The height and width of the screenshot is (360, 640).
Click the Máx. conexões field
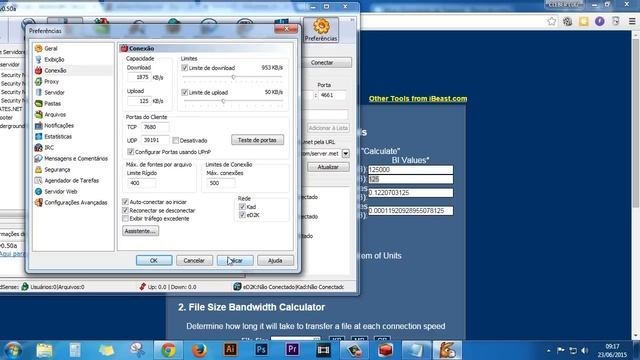(x=221, y=183)
